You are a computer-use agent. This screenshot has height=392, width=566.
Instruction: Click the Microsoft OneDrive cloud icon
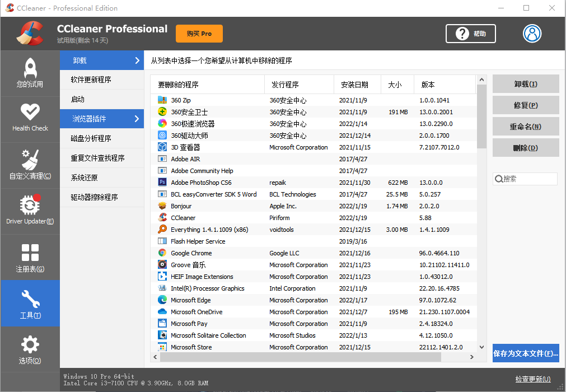click(x=162, y=311)
